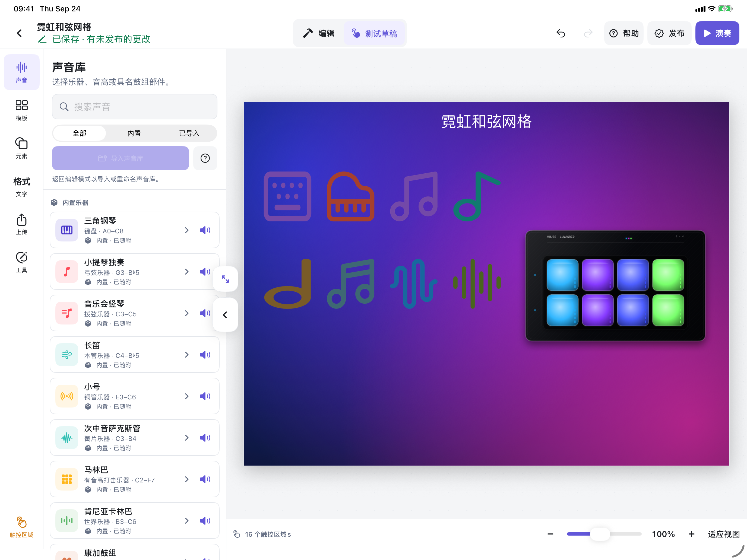Undo the last change
This screenshot has height=560, width=747.
click(x=561, y=33)
